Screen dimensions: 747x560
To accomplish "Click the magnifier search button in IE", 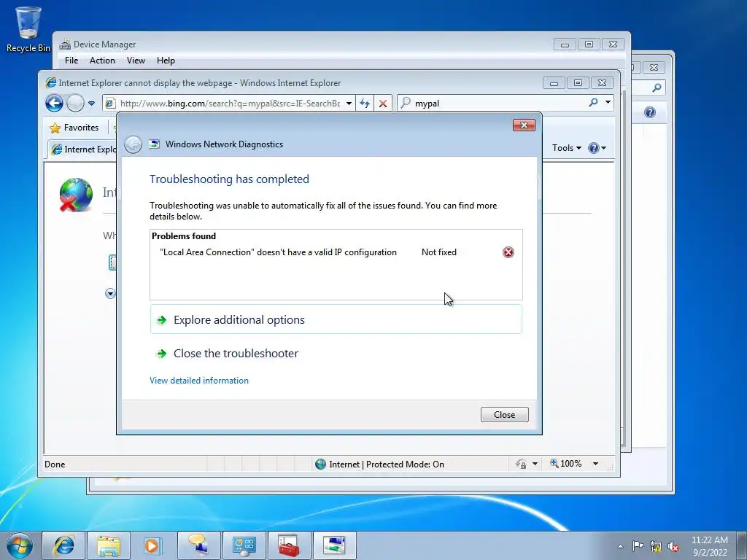I will [x=593, y=102].
